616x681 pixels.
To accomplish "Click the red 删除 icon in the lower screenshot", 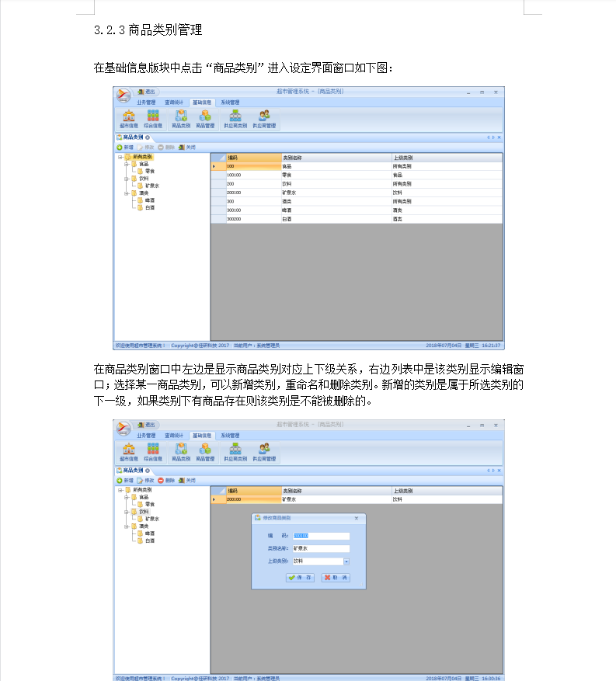I will [x=161, y=481].
